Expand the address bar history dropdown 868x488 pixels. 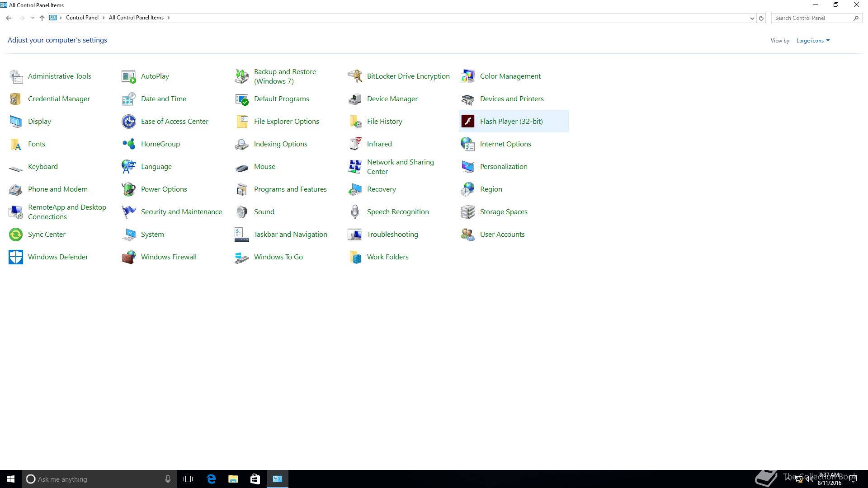[x=752, y=18]
